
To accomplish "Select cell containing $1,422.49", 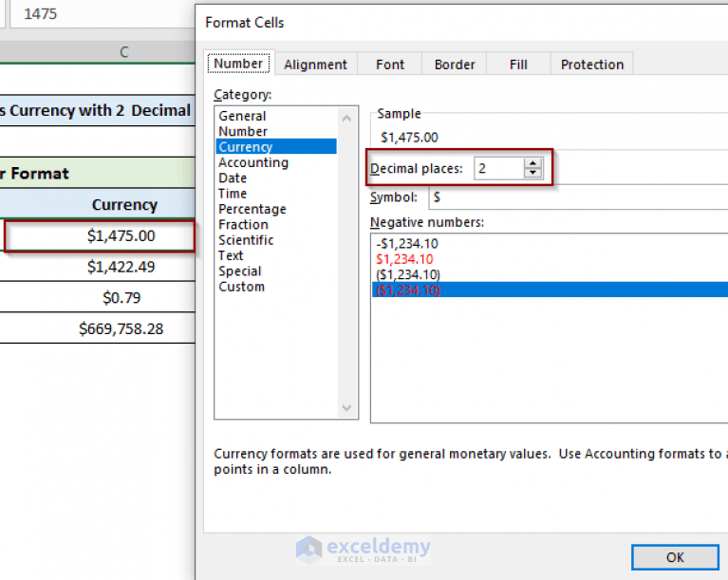I will pyautogui.click(x=98, y=267).
